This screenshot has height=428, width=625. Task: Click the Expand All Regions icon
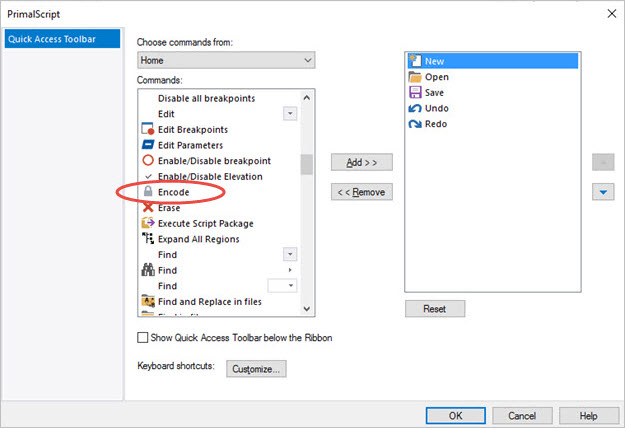[x=148, y=238]
